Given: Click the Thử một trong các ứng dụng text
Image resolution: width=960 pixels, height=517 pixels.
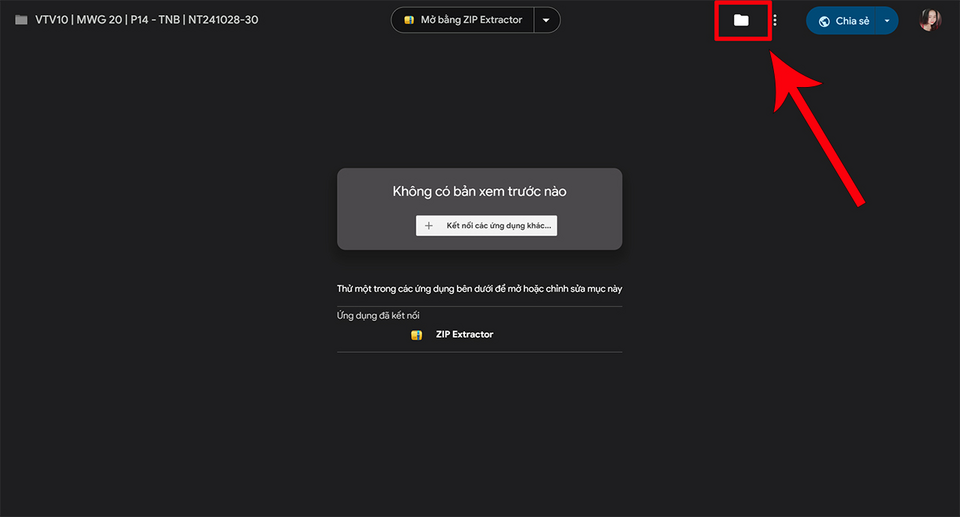Looking at the screenshot, I should 479,289.
